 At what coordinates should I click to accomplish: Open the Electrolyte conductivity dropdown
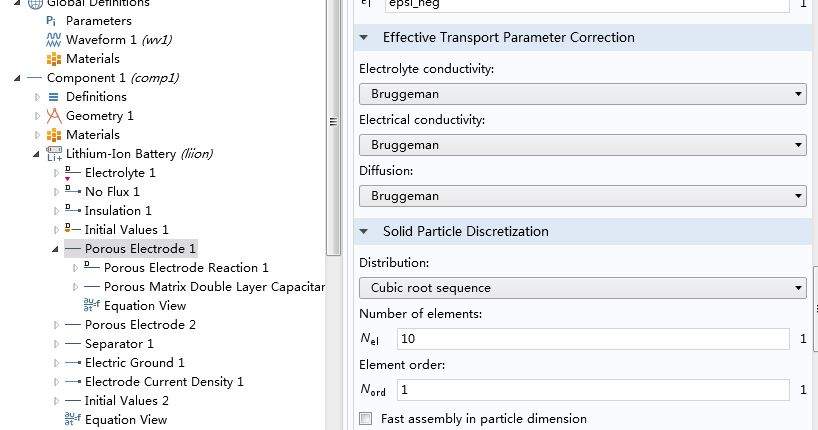click(582, 94)
